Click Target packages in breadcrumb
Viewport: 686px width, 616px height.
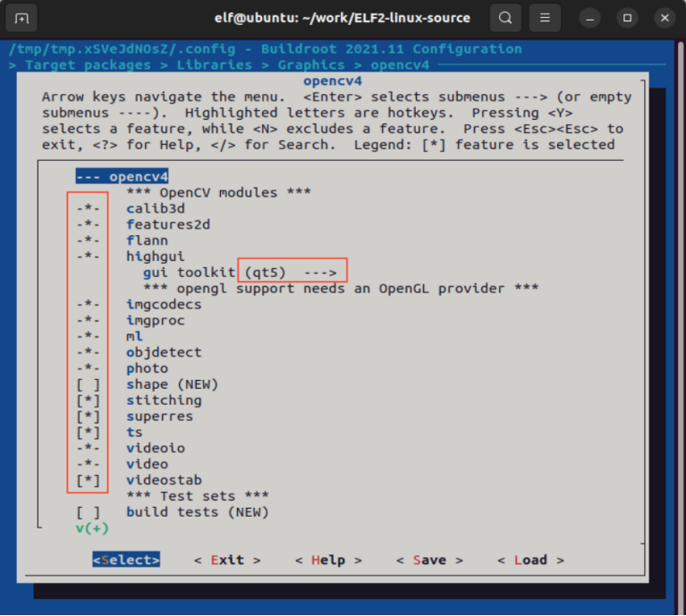(x=88, y=65)
